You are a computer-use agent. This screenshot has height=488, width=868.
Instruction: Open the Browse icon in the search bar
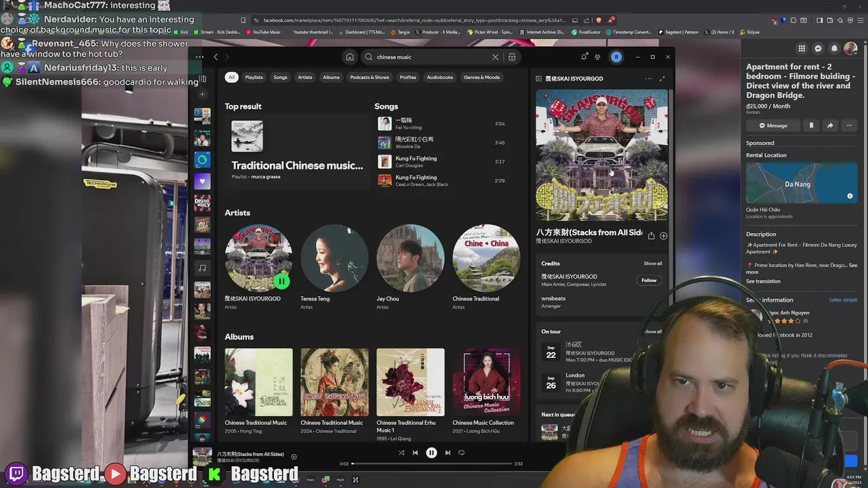pos(512,57)
